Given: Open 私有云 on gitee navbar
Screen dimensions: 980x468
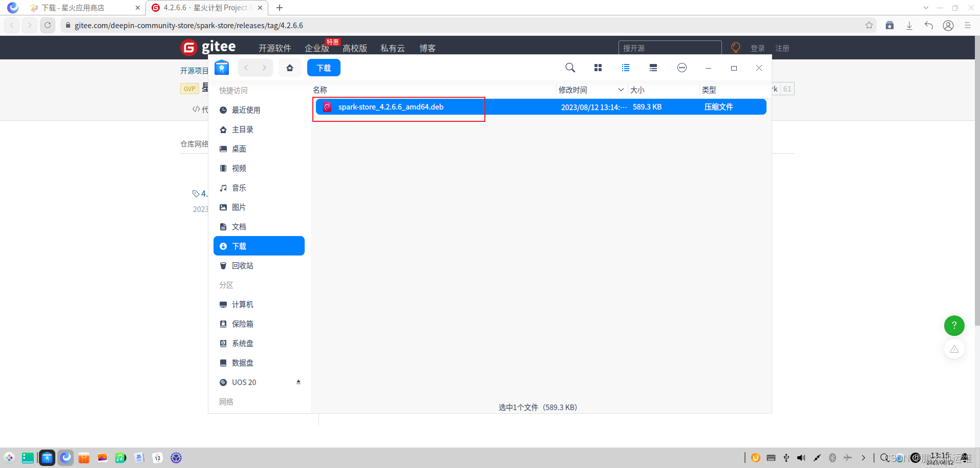Looking at the screenshot, I should tap(393, 48).
